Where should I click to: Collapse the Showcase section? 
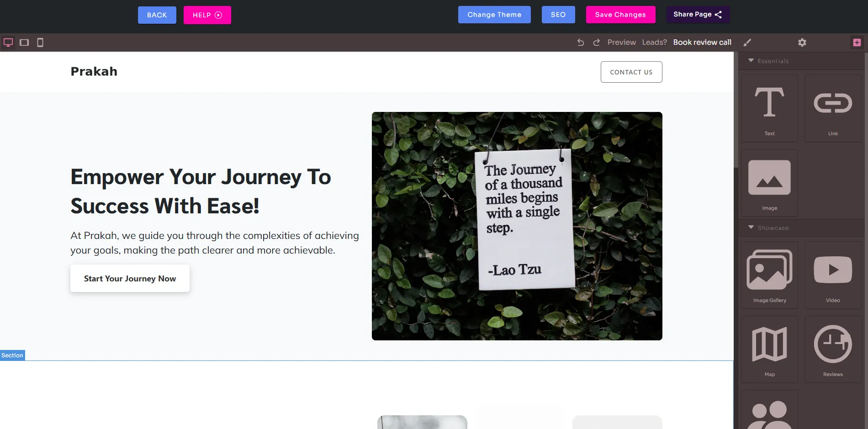[751, 228]
